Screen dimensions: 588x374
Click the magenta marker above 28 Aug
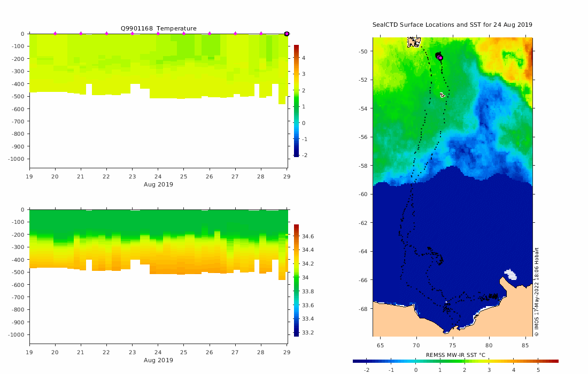pos(261,34)
